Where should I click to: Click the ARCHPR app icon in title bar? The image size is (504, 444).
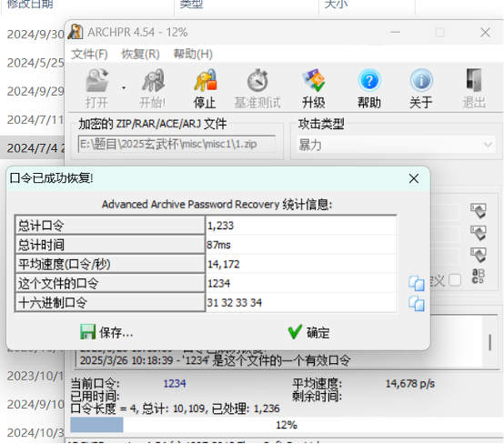(x=76, y=32)
